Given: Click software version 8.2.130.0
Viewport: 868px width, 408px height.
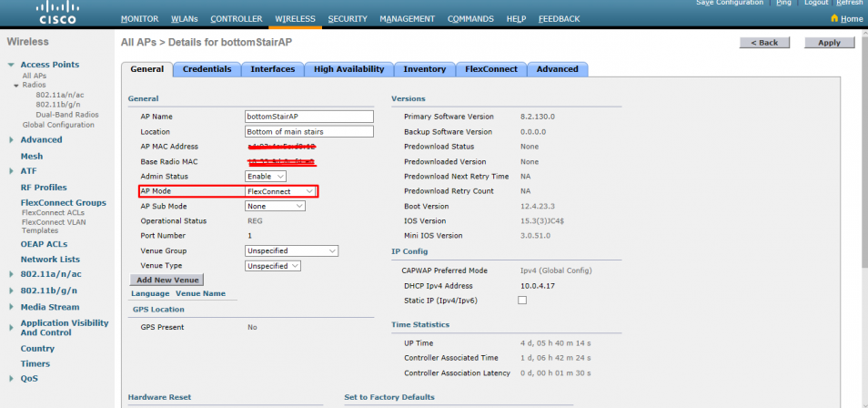Looking at the screenshot, I should 538,117.
